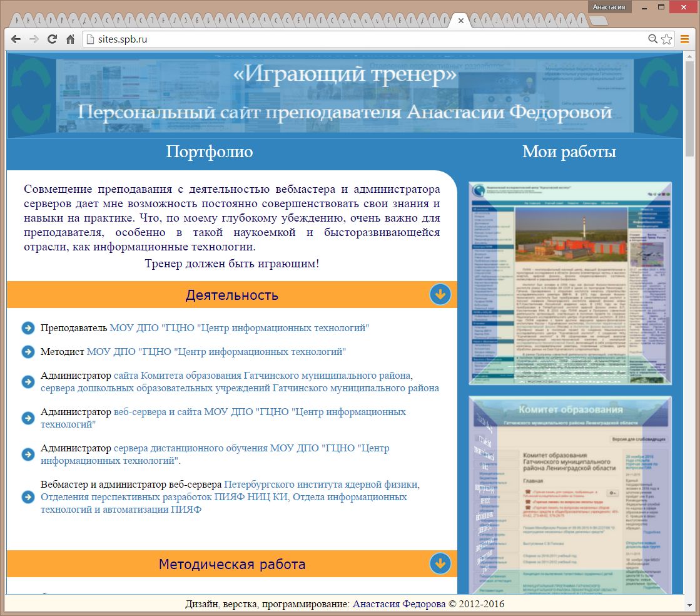
Task: Click arrow bullet beside дистанционного обучения row
Action: tap(28, 454)
